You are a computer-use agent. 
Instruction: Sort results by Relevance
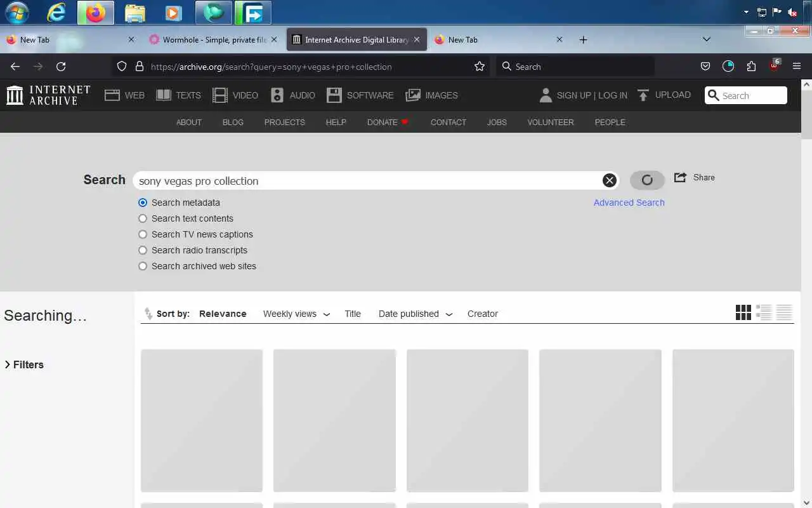point(223,314)
